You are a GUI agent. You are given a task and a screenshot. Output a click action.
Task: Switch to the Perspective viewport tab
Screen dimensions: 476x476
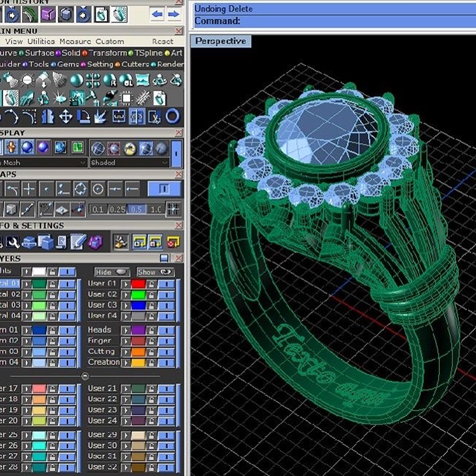(x=221, y=41)
